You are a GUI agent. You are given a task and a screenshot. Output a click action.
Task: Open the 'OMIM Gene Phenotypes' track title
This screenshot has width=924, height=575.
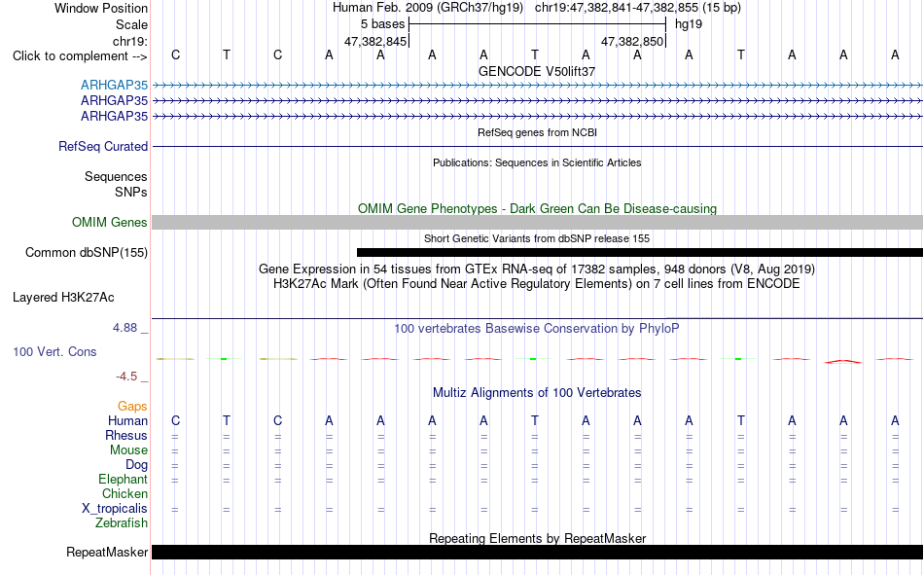(537, 209)
